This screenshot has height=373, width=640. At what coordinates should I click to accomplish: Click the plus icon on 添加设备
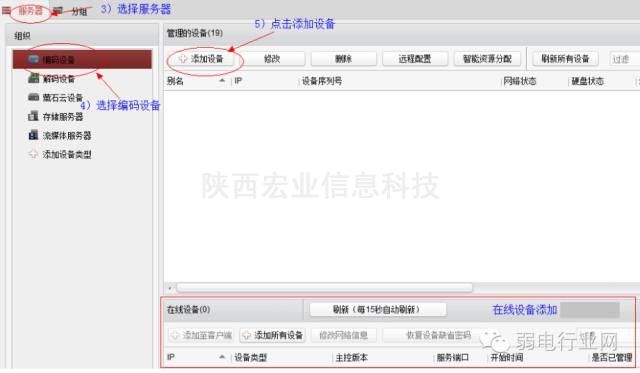pyautogui.click(x=183, y=59)
